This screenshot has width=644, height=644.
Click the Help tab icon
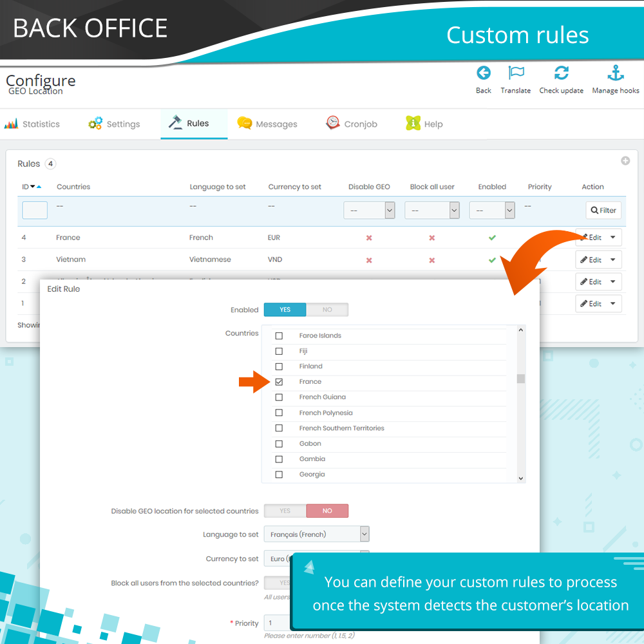413,124
